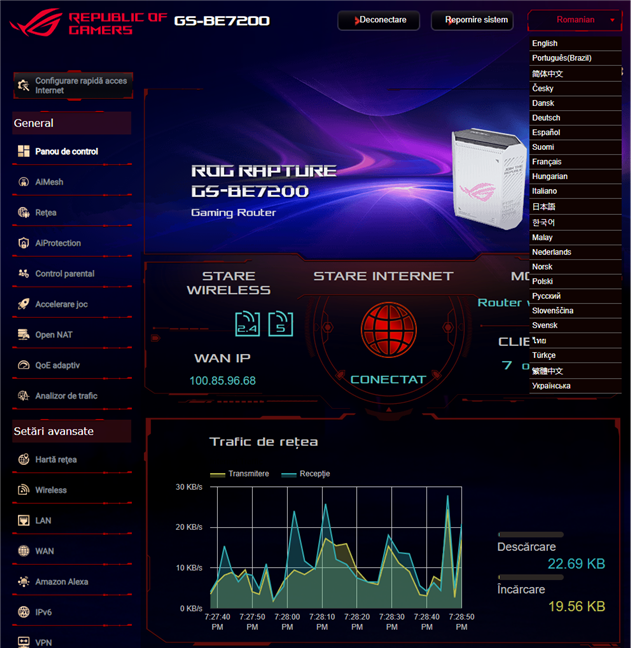Click the Recepție legend entry
The height and width of the screenshot is (648, 631).
[306, 474]
